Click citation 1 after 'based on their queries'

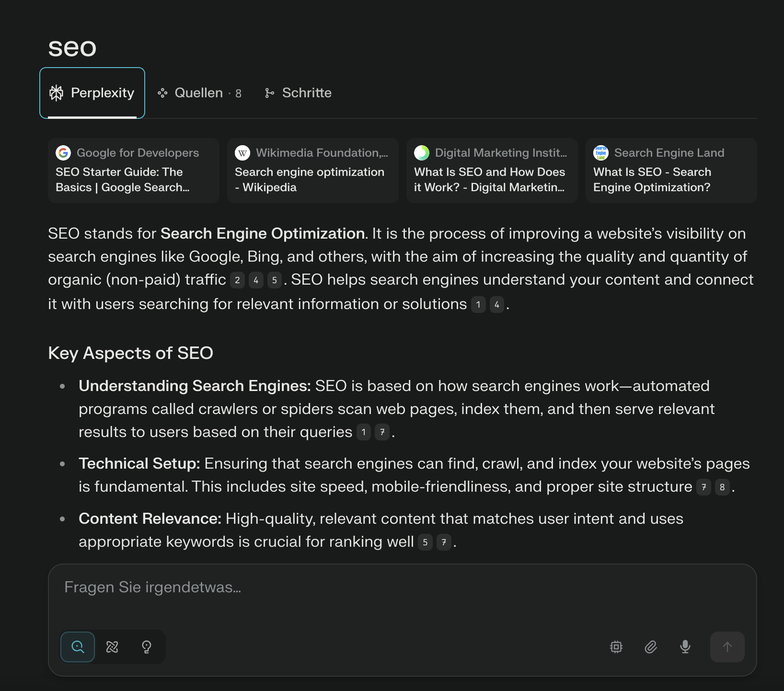click(364, 433)
